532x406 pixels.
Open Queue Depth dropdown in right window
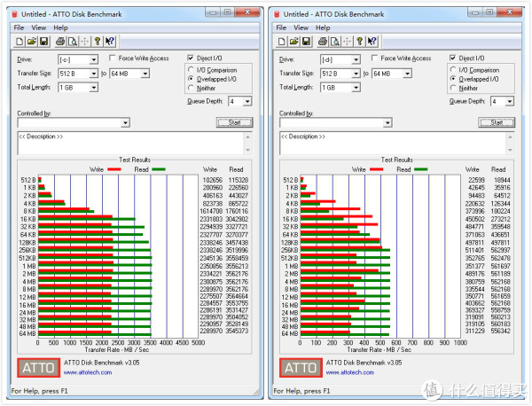510,101
